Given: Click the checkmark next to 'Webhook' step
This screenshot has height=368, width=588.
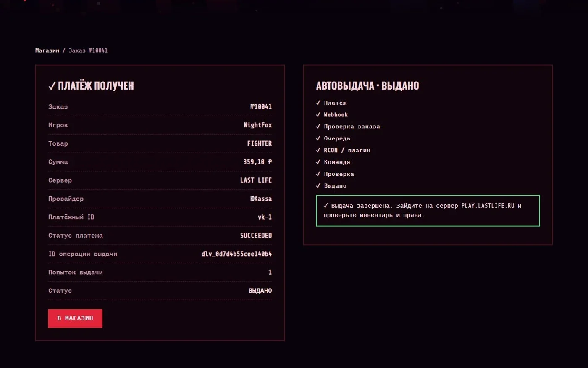Looking at the screenshot, I should [x=318, y=114].
